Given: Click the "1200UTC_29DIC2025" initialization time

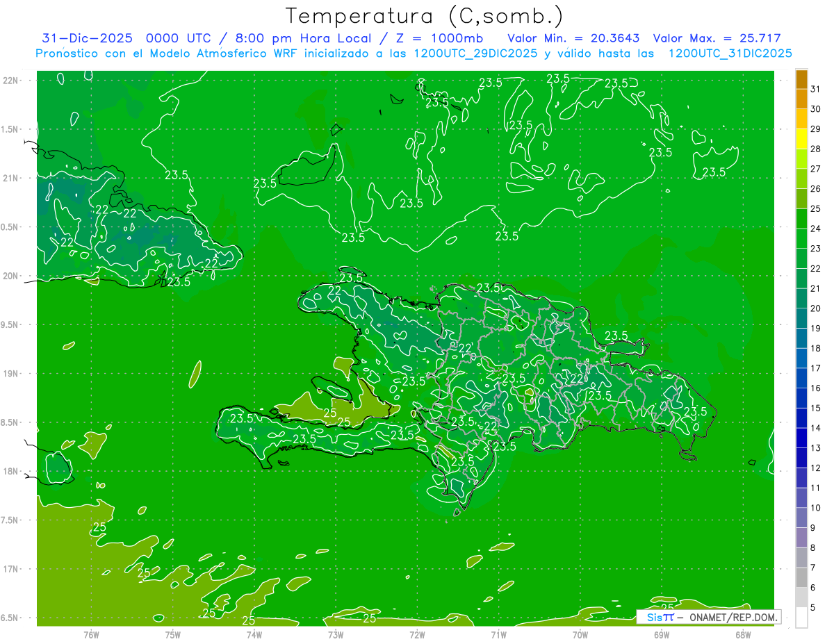Looking at the screenshot, I should [474, 53].
